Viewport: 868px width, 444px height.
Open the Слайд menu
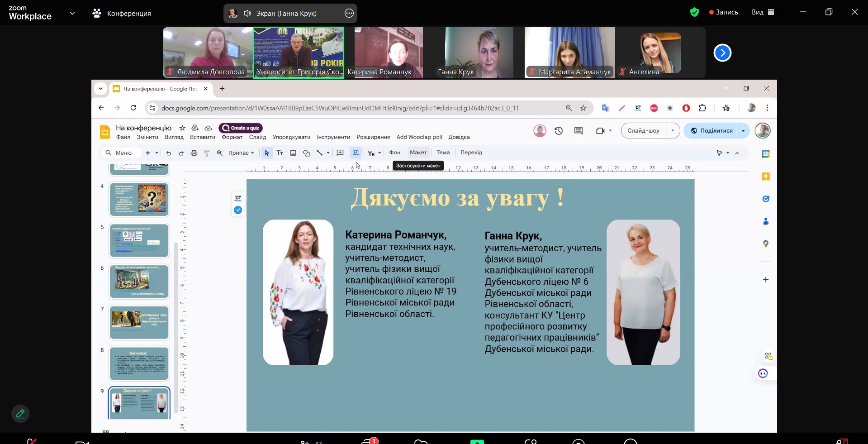click(257, 137)
